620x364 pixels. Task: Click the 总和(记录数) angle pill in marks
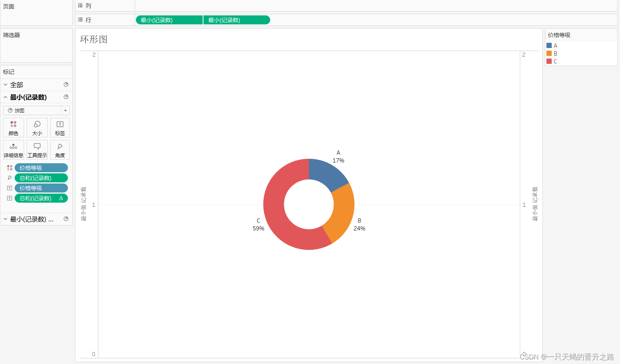[41, 178]
